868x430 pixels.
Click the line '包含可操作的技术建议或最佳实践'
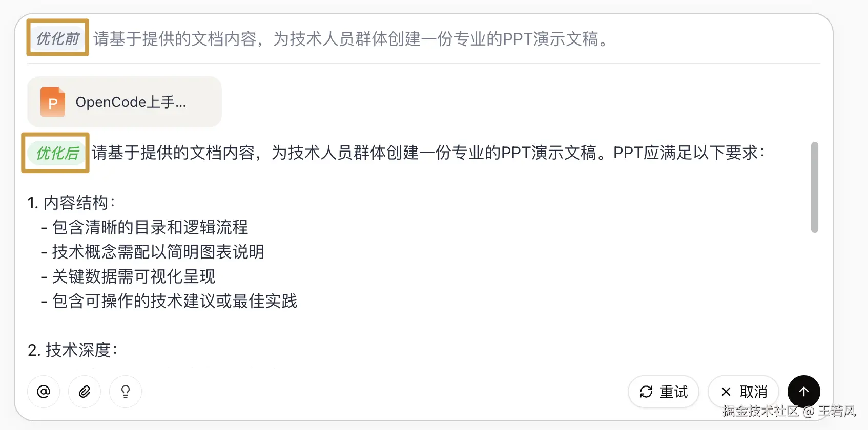pyautogui.click(x=174, y=301)
